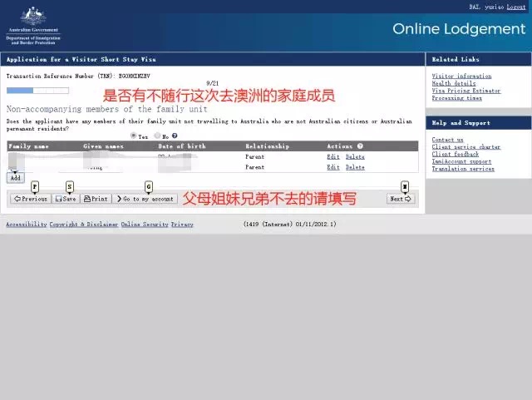
Task: Click the Australian Government crest logo
Action: tap(33, 18)
